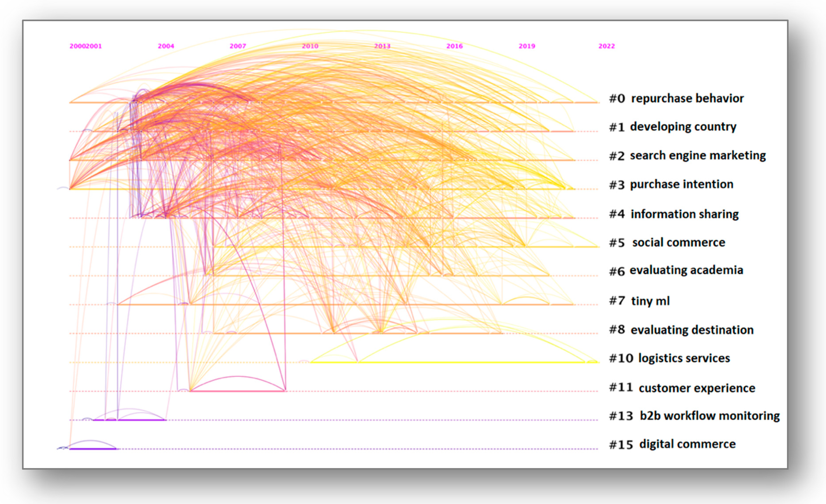Viewport: 826px width, 504px height.
Task: Select the #5 social commerce label
Action: tap(667, 243)
